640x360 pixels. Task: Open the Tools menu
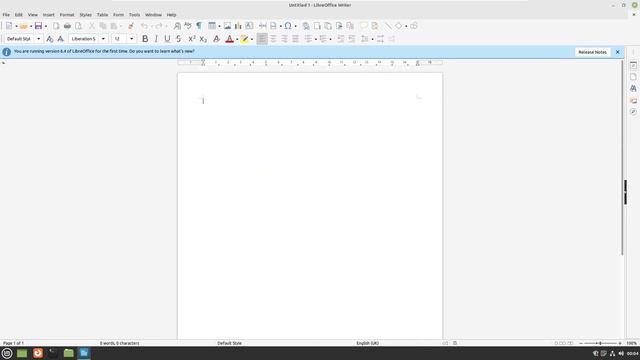[x=134, y=15]
